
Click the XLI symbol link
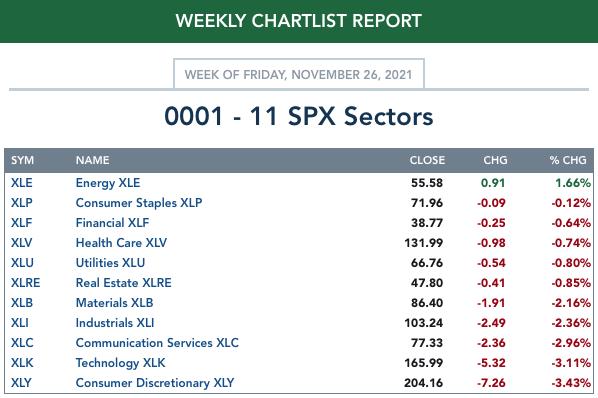[x=20, y=323]
